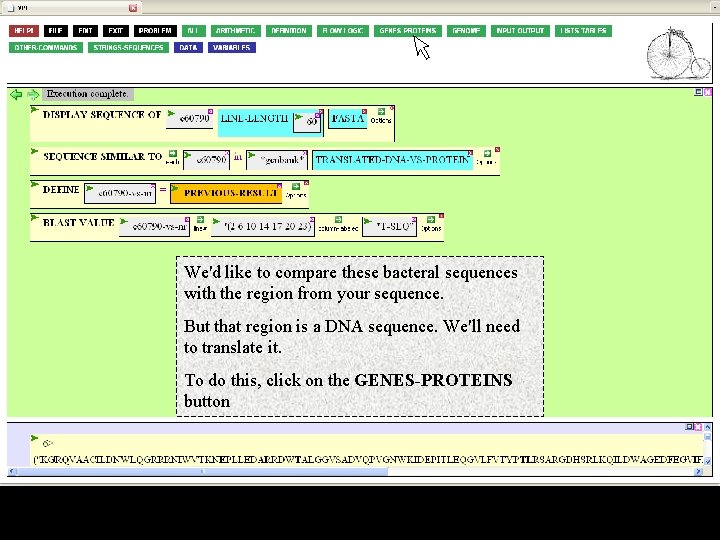Click the blue DATA button
This screenshot has height=540, width=720.
click(188, 48)
